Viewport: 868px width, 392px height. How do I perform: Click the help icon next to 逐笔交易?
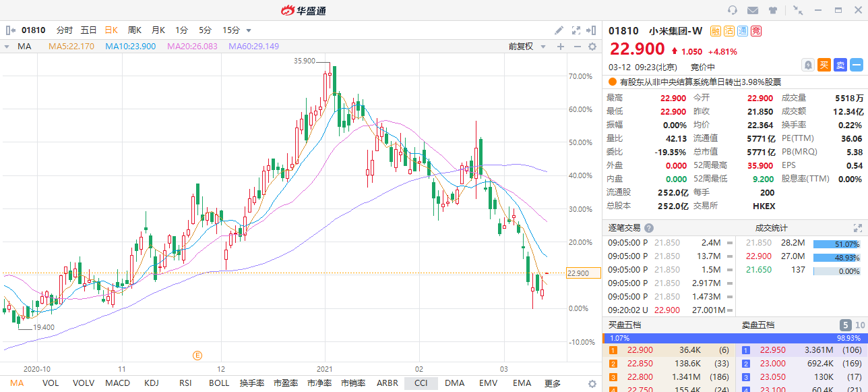click(x=648, y=228)
